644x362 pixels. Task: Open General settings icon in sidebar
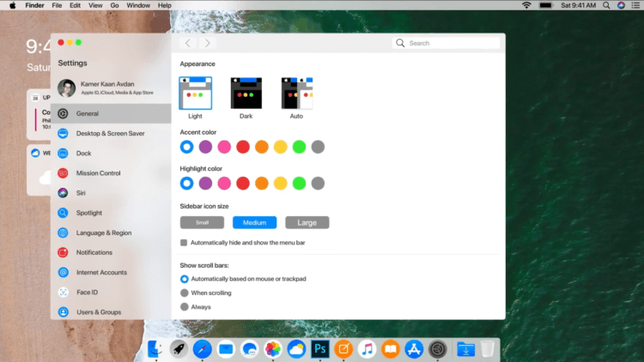click(63, 113)
